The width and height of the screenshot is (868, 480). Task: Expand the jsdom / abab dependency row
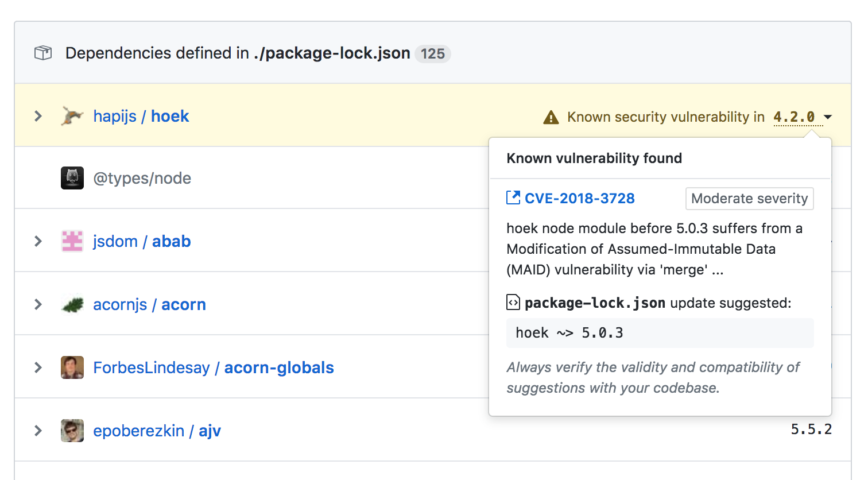point(38,241)
